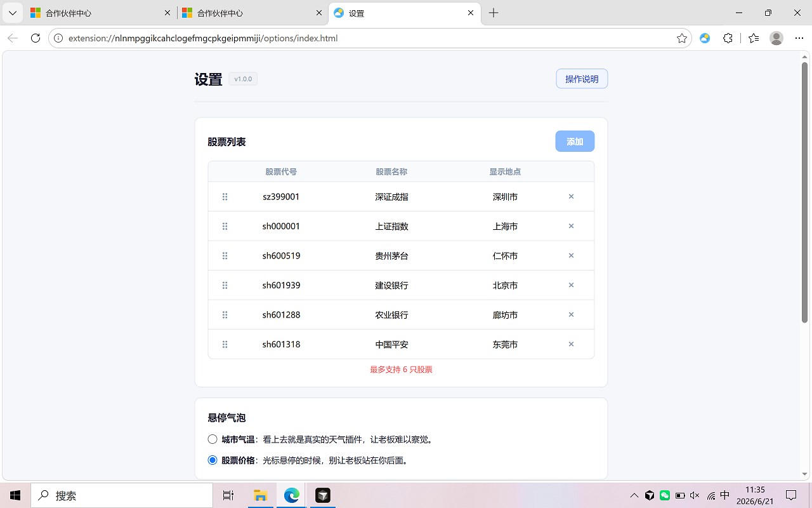812x508 pixels.
Task: Click drag handle of sh601939 row
Action: tap(225, 285)
